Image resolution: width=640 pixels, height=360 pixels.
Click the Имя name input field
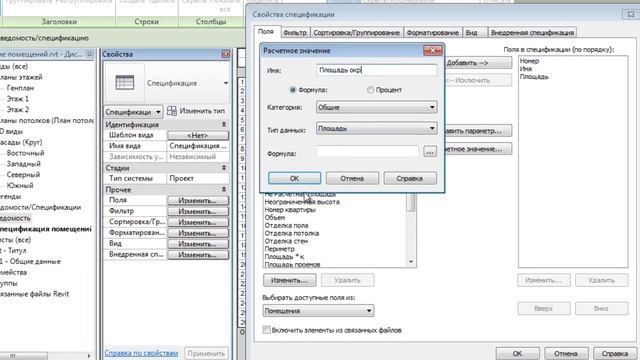(376, 70)
